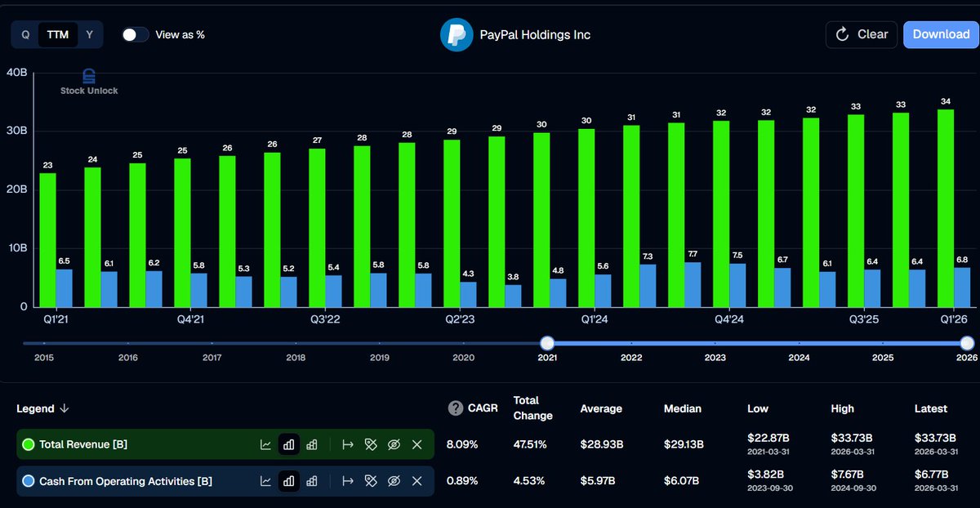Click the CAGR help question-mark icon

(456, 408)
